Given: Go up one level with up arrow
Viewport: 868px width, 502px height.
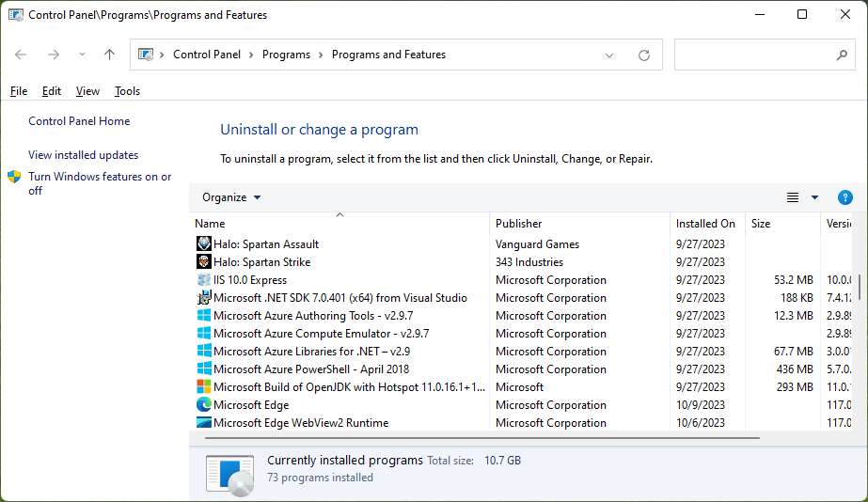Looking at the screenshot, I should click(110, 55).
